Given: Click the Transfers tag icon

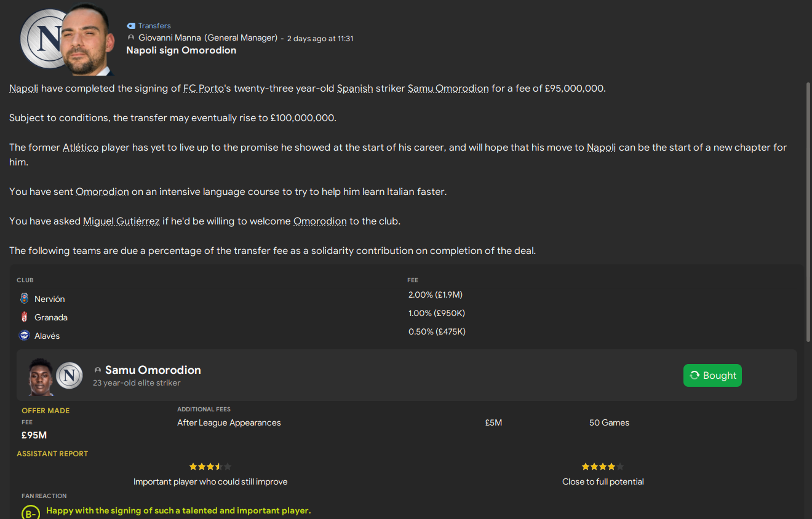Looking at the screenshot, I should 130,26.
